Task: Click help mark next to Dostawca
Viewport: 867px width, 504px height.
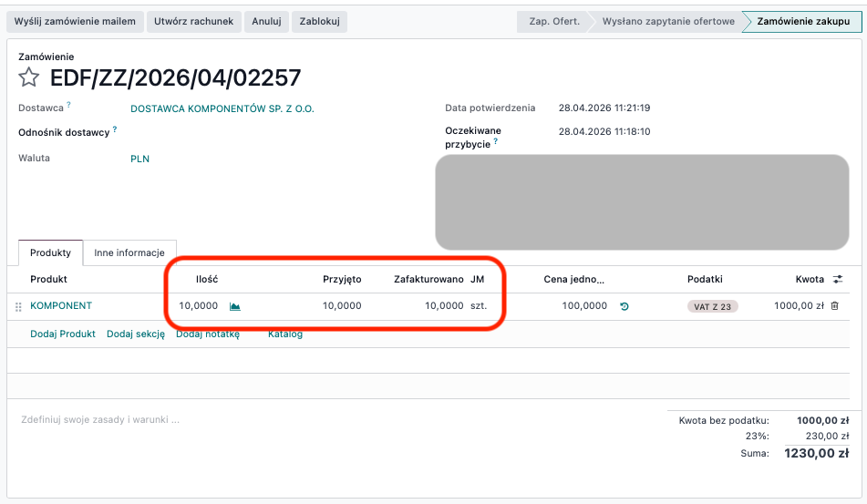Action: [x=68, y=105]
